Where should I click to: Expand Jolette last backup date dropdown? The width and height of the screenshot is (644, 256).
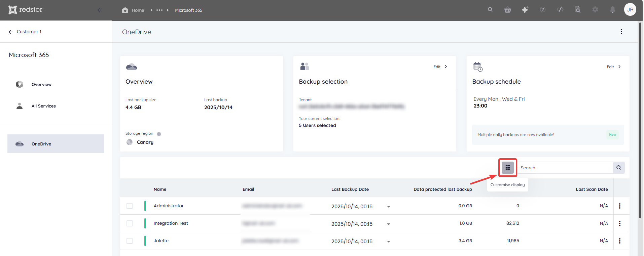pyautogui.click(x=389, y=242)
